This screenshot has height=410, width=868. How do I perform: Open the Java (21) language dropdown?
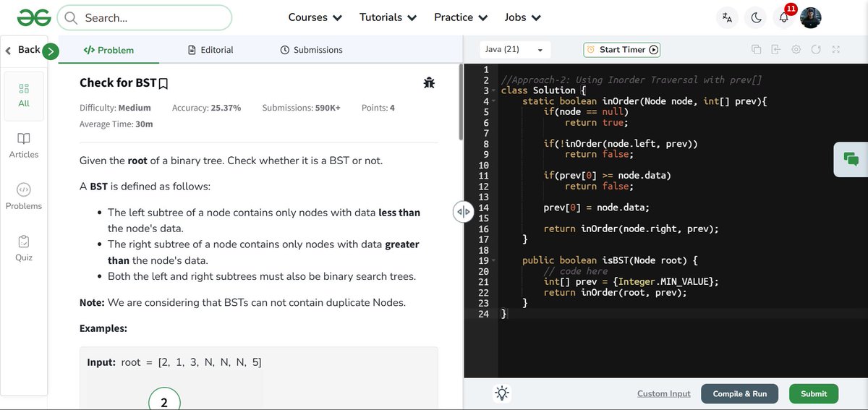515,50
